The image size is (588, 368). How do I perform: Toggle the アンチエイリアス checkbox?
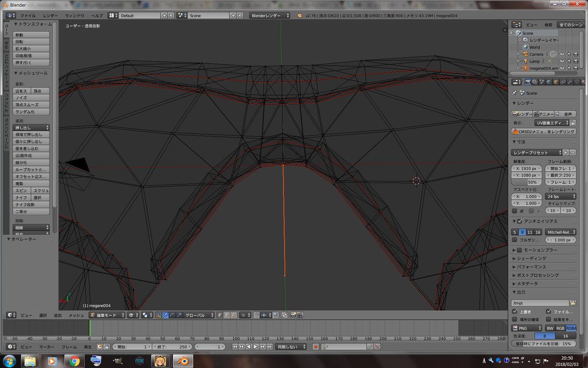click(x=520, y=221)
